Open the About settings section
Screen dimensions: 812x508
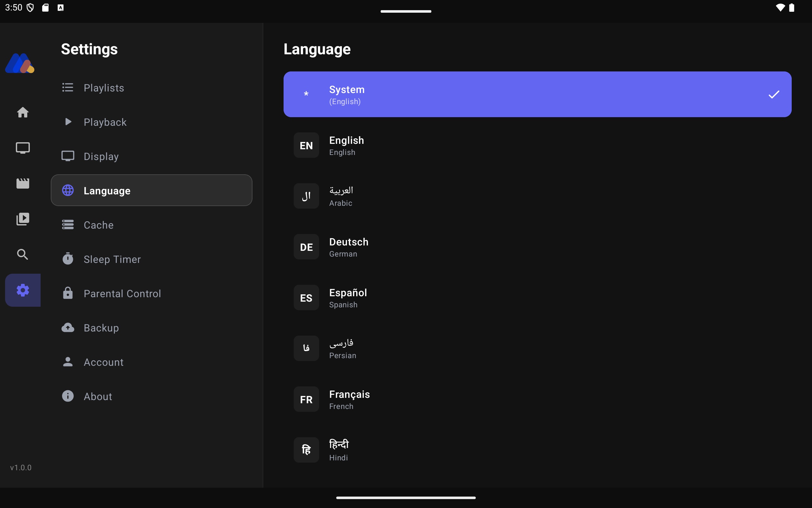pyautogui.click(x=151, y=396)
